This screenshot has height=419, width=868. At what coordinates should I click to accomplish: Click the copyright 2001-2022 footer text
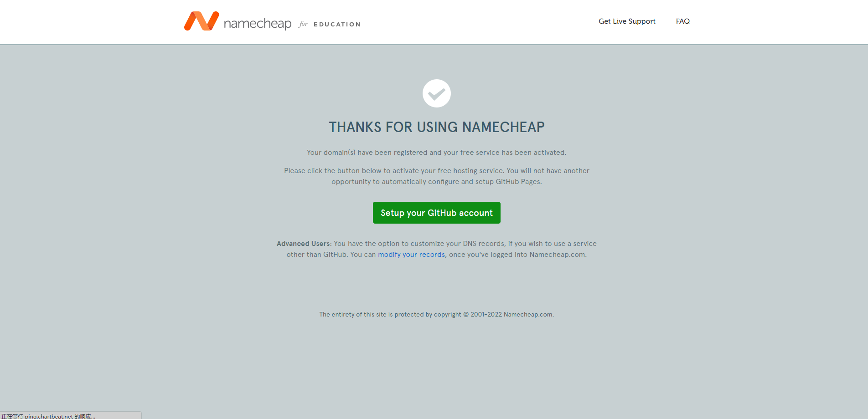[437, 315]
